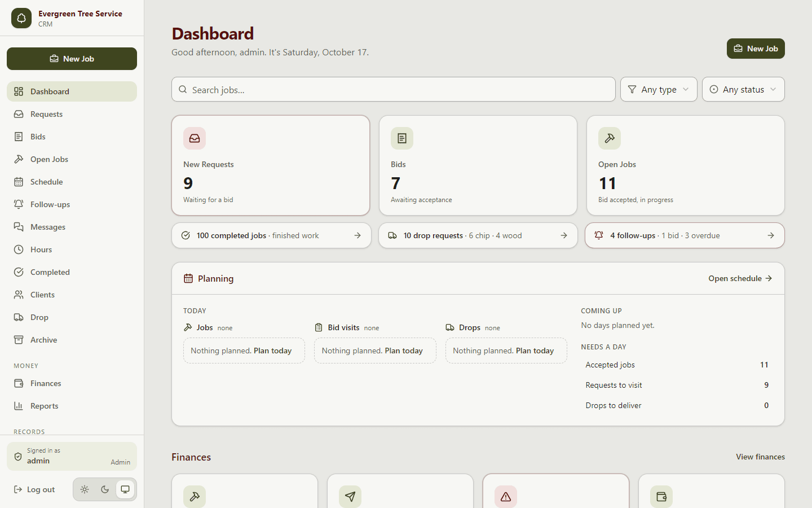Click the shield icon beside admin

click(x=18, y=456)
